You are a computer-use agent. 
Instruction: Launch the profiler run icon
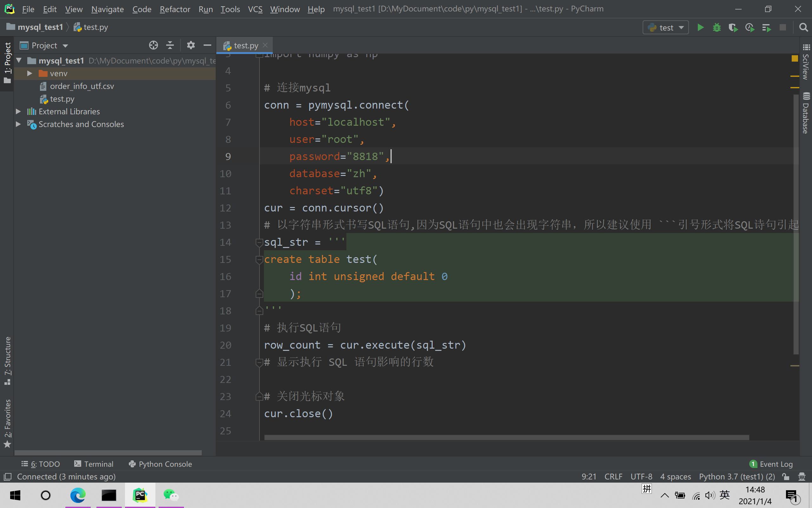tap(750, 28)
